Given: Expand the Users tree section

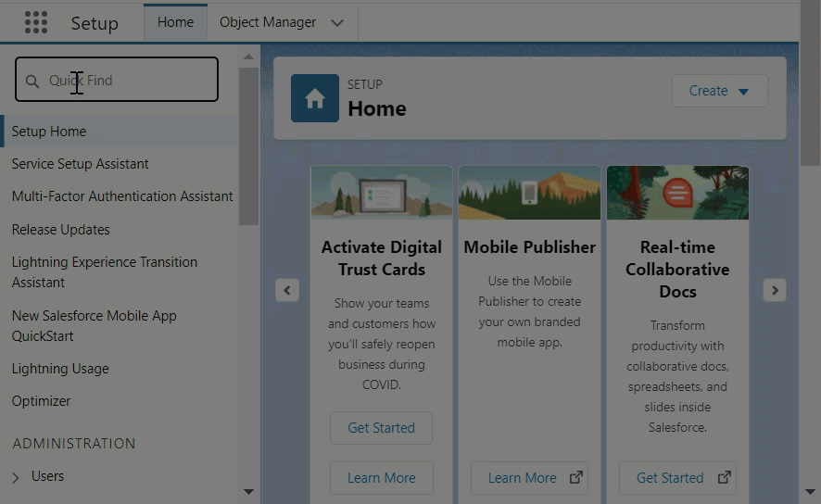Looking at the screenshot, I should [16, 477].
